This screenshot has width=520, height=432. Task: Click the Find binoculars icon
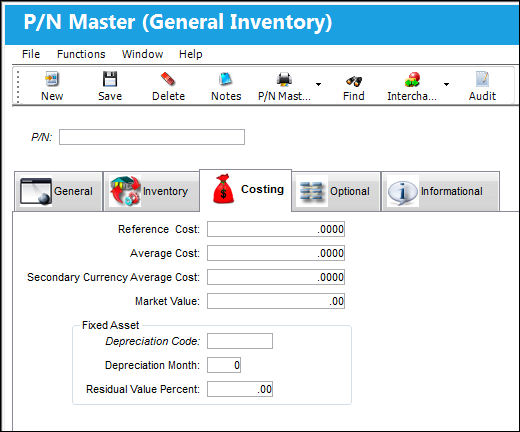(354, 80)
